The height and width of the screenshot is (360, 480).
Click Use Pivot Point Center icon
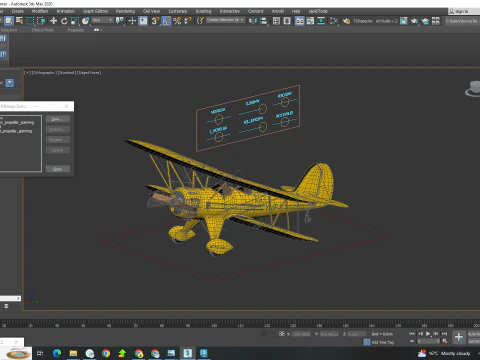pos(119,21)
